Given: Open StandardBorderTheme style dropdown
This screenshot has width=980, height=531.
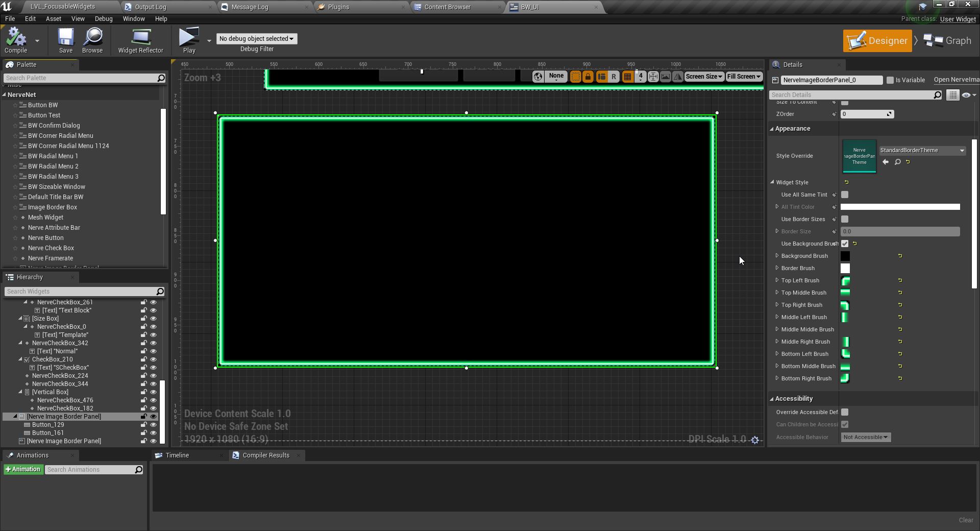Looking at the screenshot, I should 922,151.
